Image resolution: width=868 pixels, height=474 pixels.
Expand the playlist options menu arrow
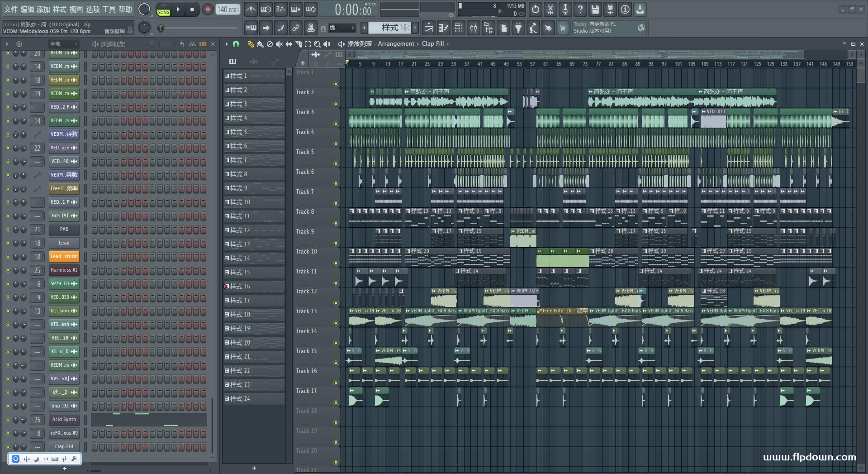(226, 44)
